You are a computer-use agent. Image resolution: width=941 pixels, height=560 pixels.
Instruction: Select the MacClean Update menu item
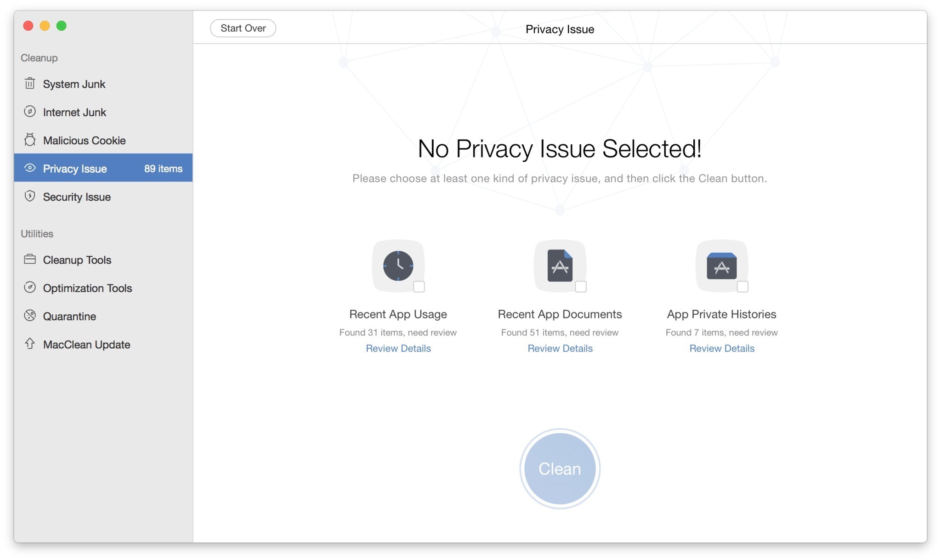[x=87, y=343]
